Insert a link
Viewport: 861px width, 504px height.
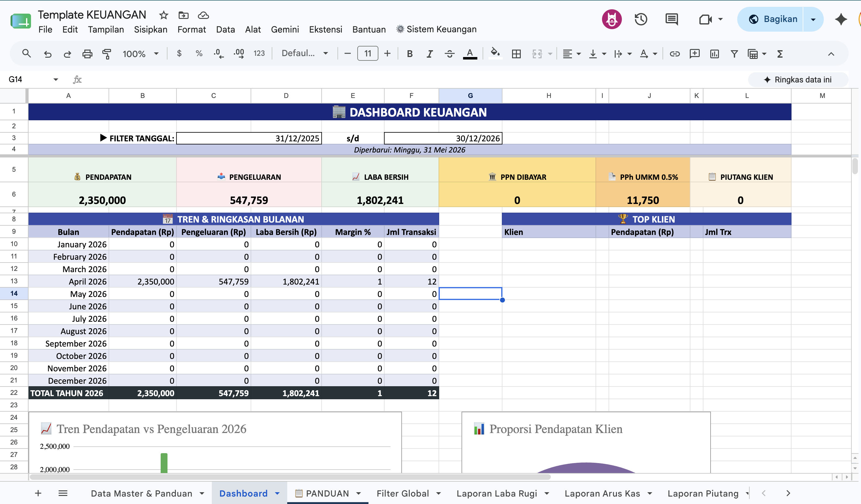[x=675, y=54]
